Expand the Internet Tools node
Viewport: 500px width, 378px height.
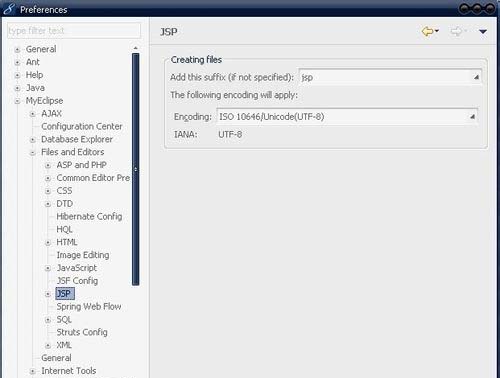tap(33, 371)
